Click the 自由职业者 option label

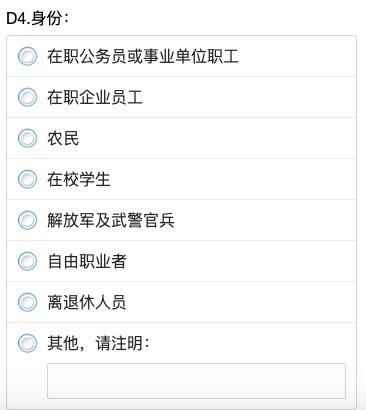coord(87,261)
